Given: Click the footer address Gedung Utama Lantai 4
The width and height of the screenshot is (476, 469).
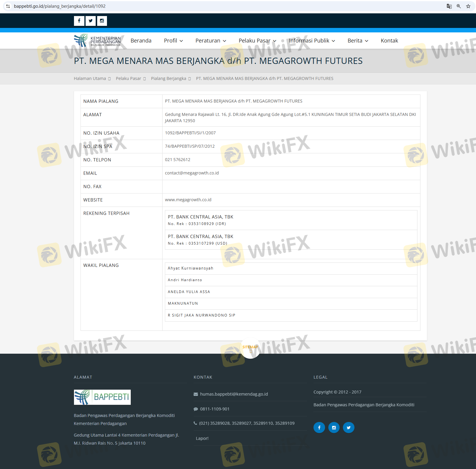Looking at the screenshot, I should click(x=127, y=439).
